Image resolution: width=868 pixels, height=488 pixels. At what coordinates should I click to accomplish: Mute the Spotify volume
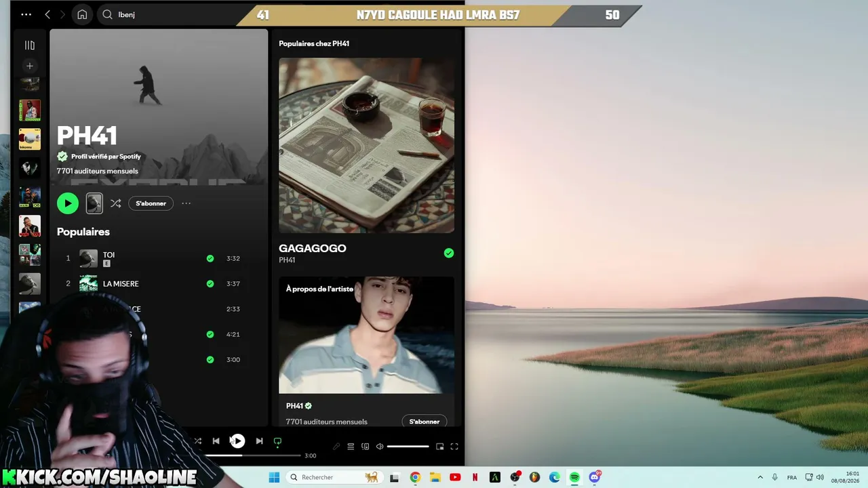pos(380,447)
